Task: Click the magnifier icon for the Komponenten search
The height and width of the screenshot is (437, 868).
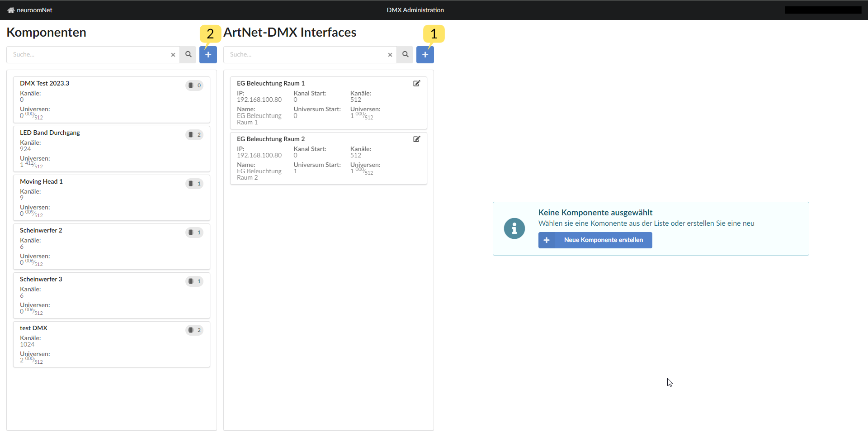Action: click(188, 54)
